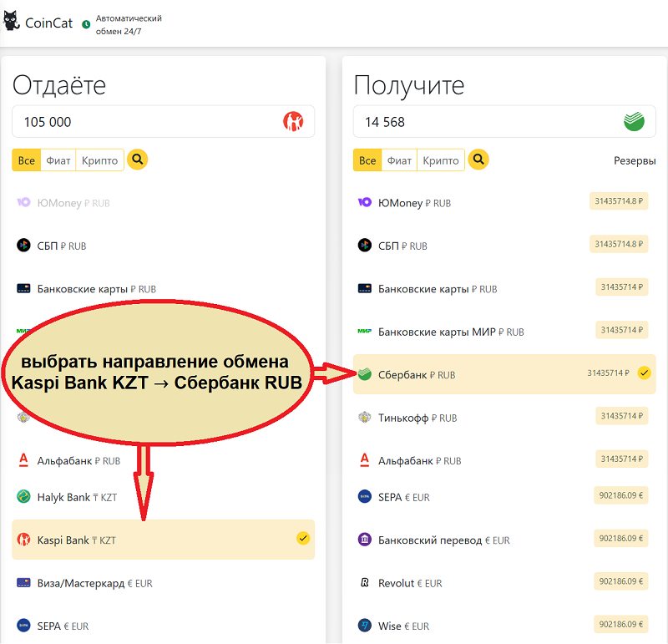This screenshot has width=668, height=644.
Task: Click the Банковские карты МИР reserve badge
Action: (621, 329)
